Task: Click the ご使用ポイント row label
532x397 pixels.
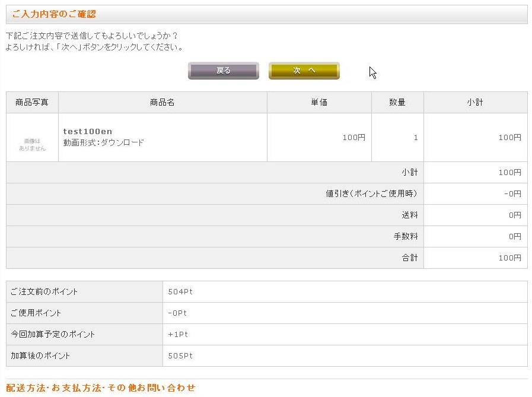Action: [36, 313]
